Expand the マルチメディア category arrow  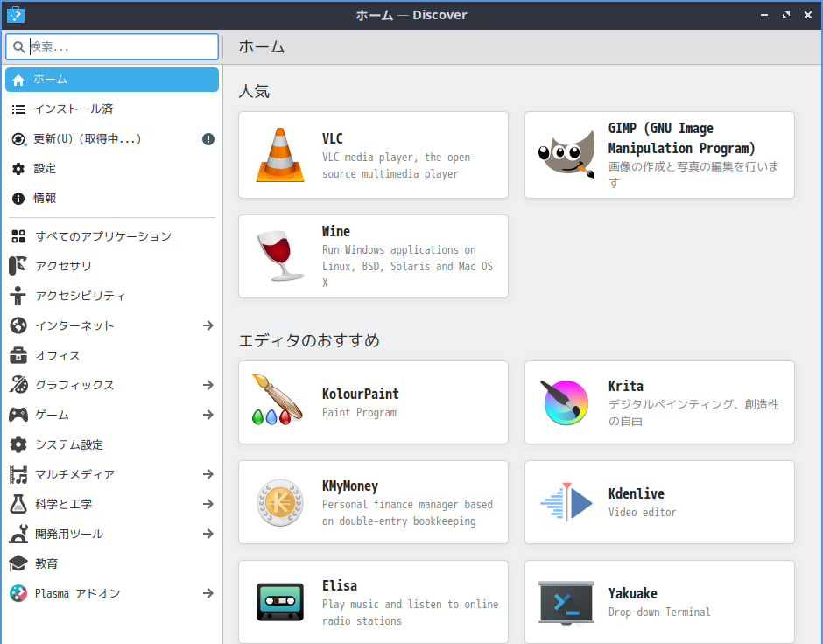click(208, 474)
